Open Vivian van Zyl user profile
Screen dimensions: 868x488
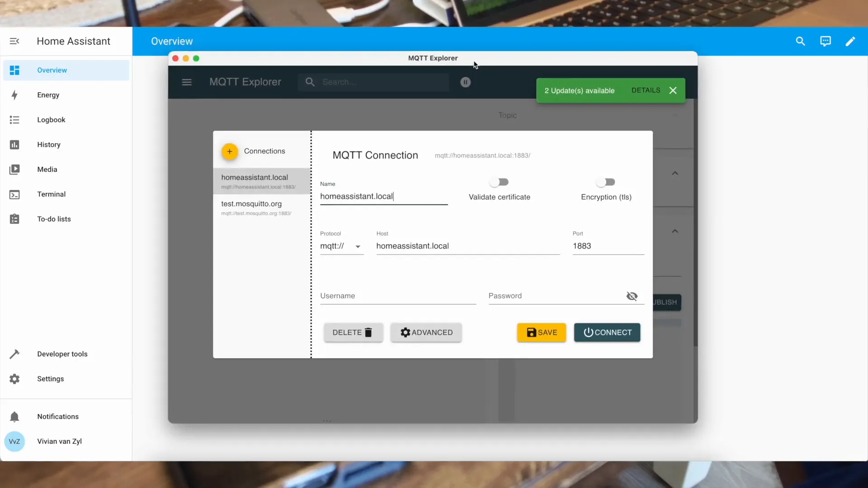[66, 441]
